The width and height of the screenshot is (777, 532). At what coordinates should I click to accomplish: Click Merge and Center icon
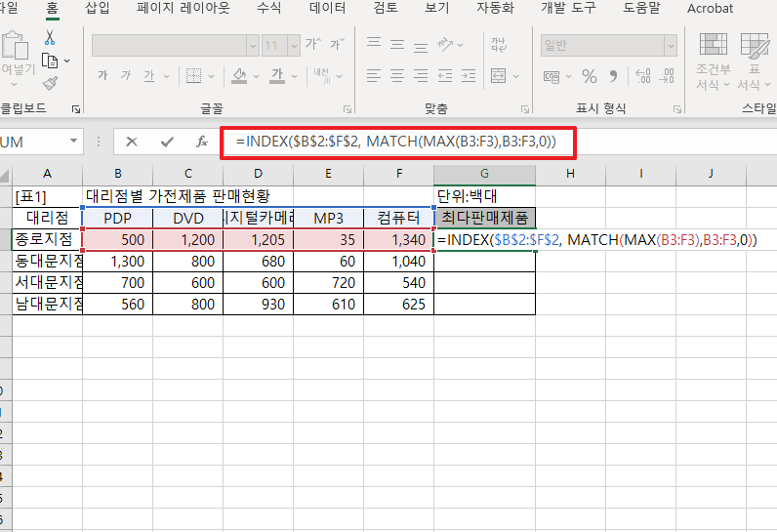click(498, 76)
